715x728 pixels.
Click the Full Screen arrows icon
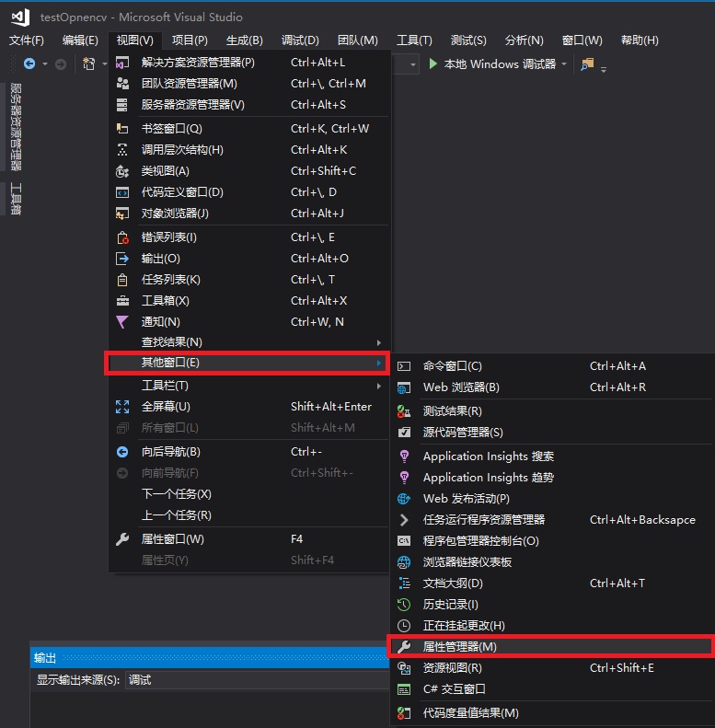pos(122,407)
